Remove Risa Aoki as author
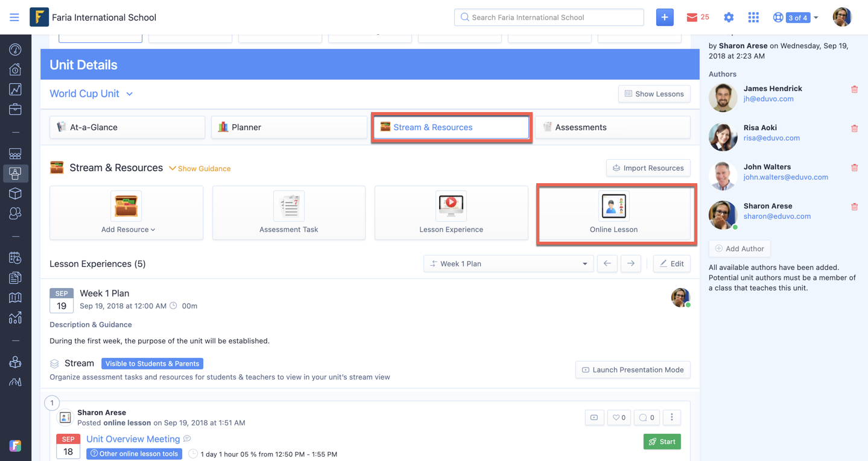868x461 pixels. click(854, 128)
